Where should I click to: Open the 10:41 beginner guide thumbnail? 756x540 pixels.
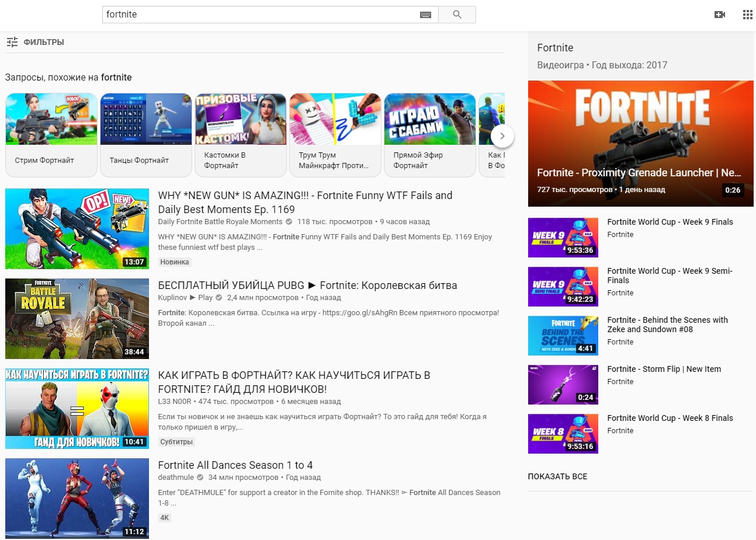[x=77, y=409]
